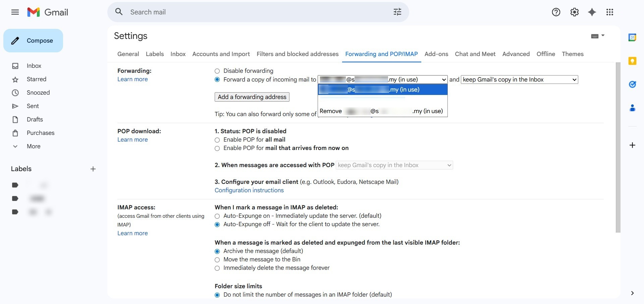Collapse the main navigation menu
The width and height of the screenshot is (644, 304).
15,12
